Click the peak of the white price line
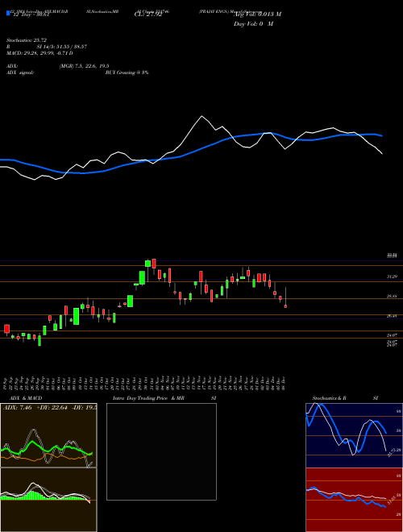Image resolution: width=403 pixels, height=532 pixels. (202, 116)
